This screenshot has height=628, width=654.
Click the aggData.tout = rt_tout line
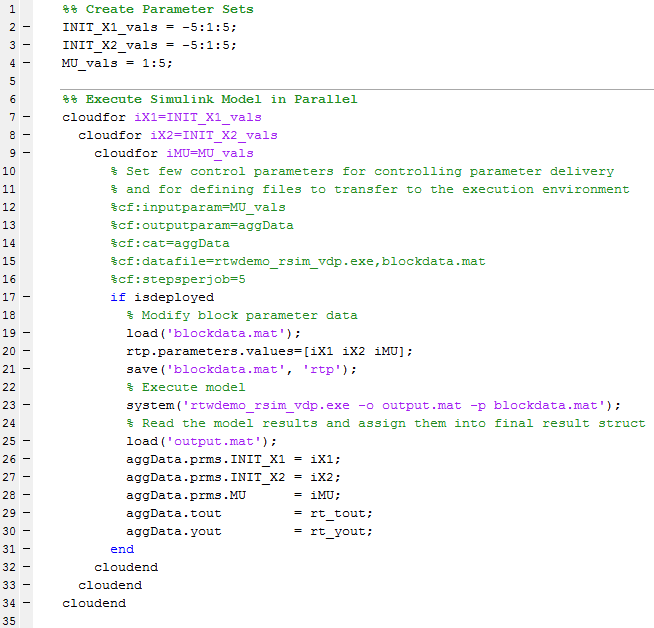[249, 513]
